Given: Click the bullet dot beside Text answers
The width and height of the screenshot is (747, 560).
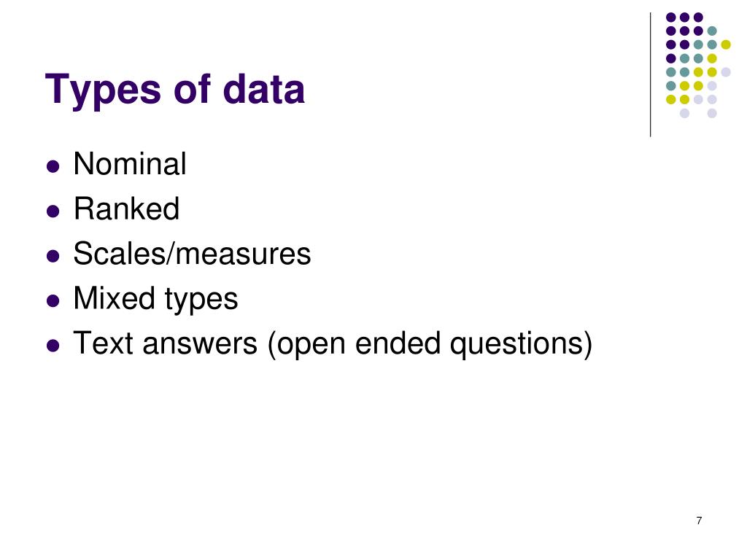Looking at the screenshot, I should (53, 346).
